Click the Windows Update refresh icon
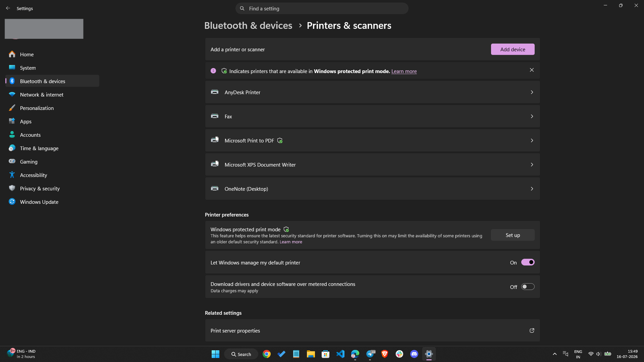Image resolution: width=644 pixels, height=362 pixels. click(12, 202)
